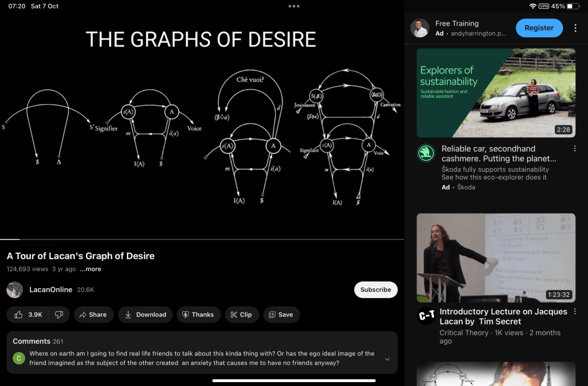The height and width of the screenshot is (386, 588).
Task: Send Thanks to the creator
Action: [198, 314]
